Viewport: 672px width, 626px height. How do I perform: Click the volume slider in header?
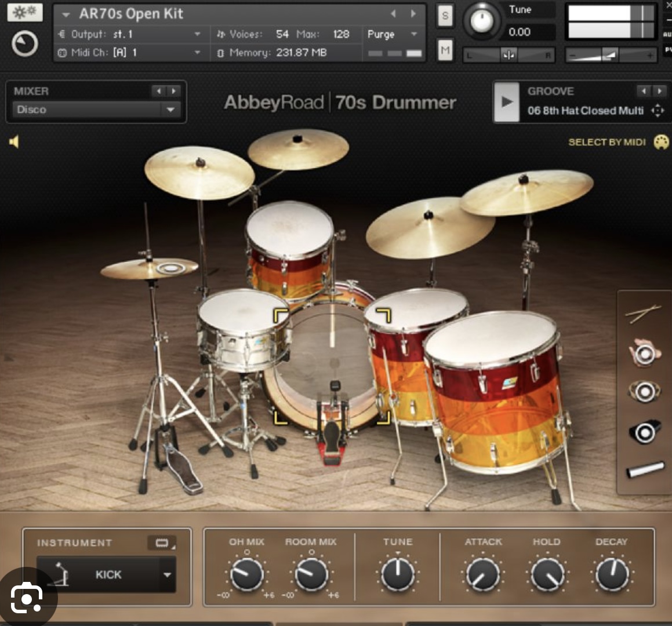(611, 55)
